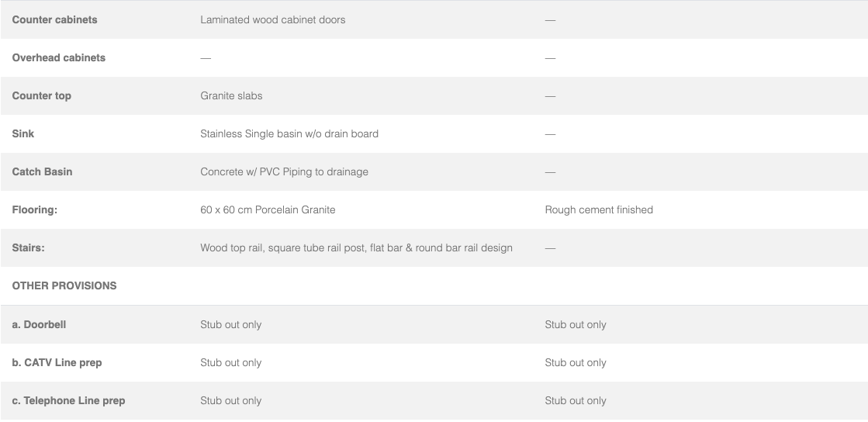Viewport: 868px width, 422px height.
Task: Click the b. CATV Line prep label
Action: pos(57,363)
